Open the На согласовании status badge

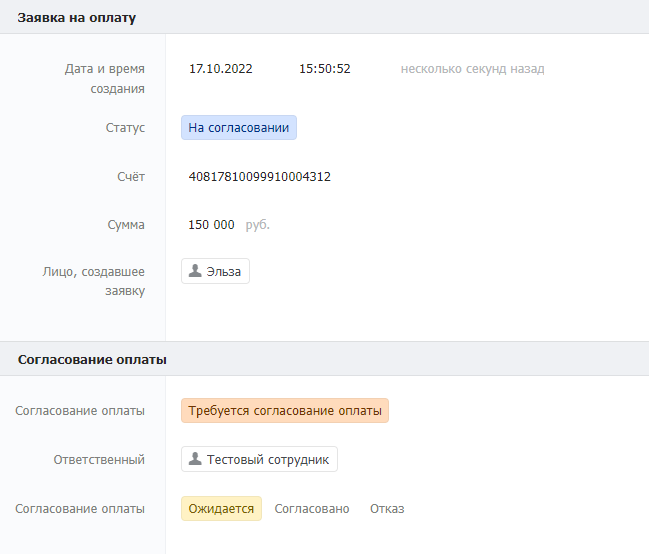[239, 128]
